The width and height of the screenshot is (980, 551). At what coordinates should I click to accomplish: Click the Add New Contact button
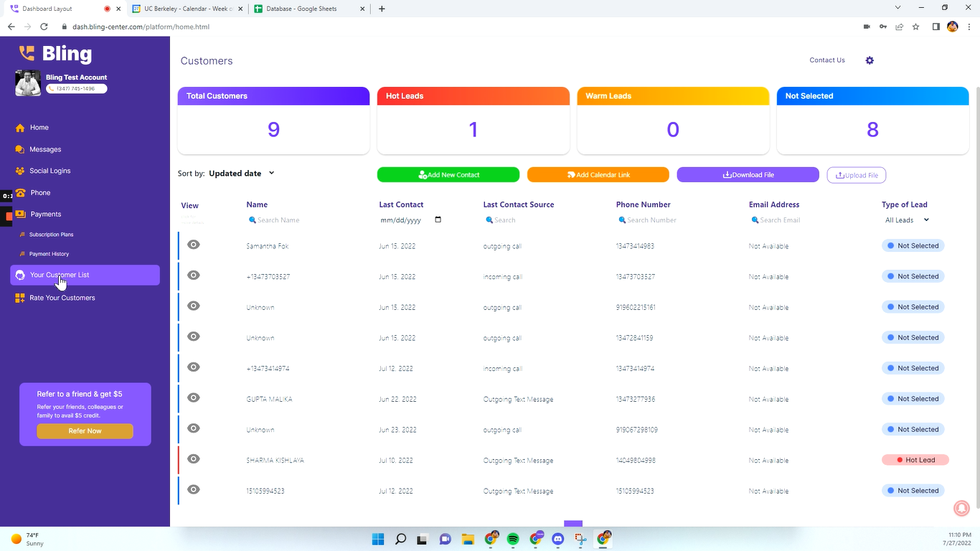pos(448,175)
